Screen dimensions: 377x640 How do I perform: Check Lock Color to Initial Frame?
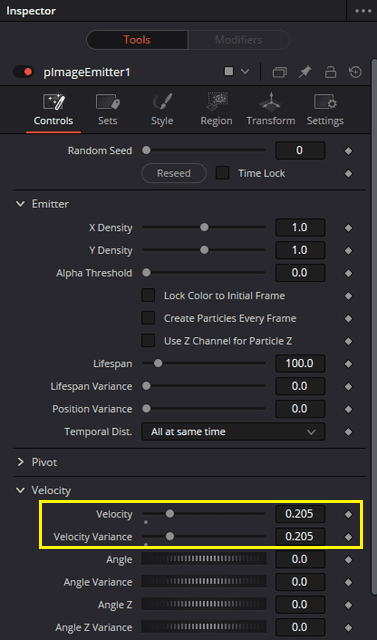(x=148, y=296)
